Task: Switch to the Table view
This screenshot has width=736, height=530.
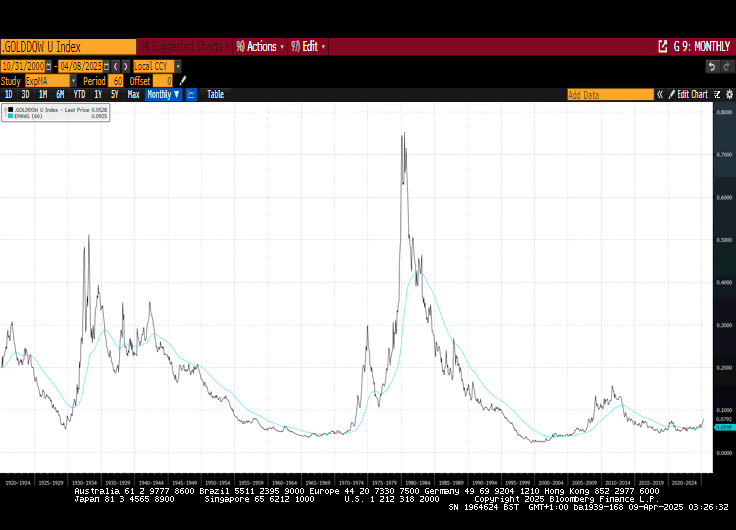Action: pos(215,94)
